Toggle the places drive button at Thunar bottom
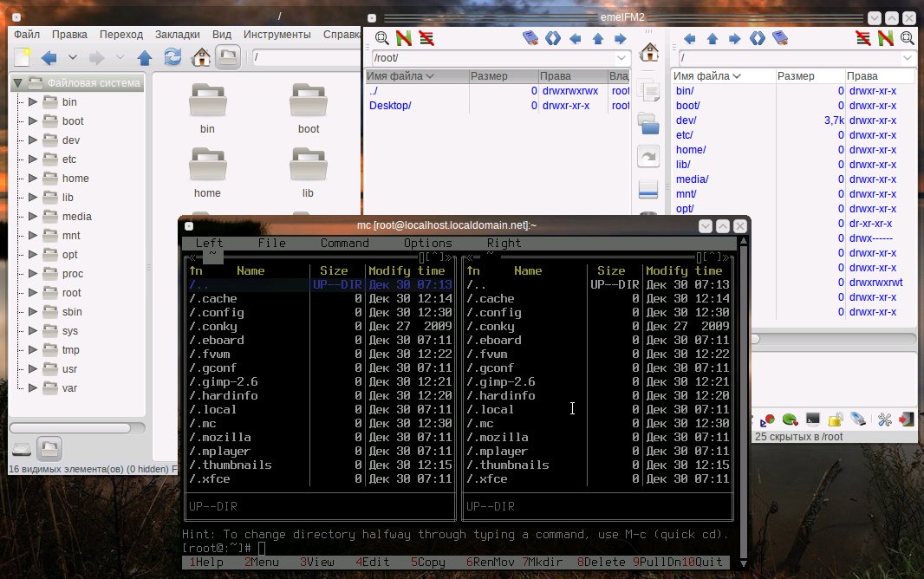The width and height of the screenshot is (924, 579). pyautogui.click(x=22, y=449)
